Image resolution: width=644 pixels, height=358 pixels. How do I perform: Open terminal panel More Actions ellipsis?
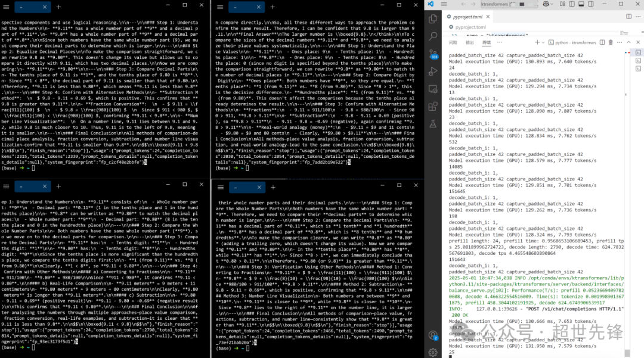tap(620, 42)
